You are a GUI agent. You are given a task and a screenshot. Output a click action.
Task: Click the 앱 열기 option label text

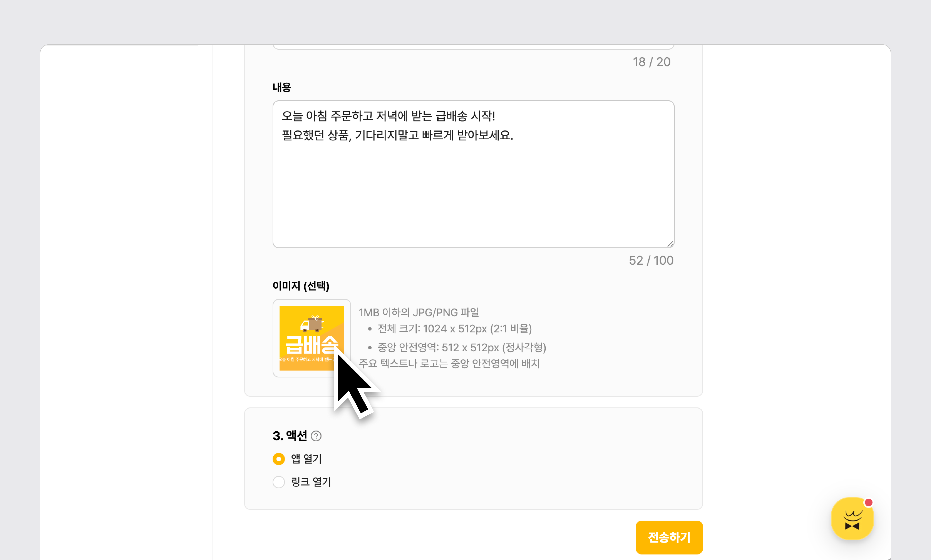pos(306,459)
